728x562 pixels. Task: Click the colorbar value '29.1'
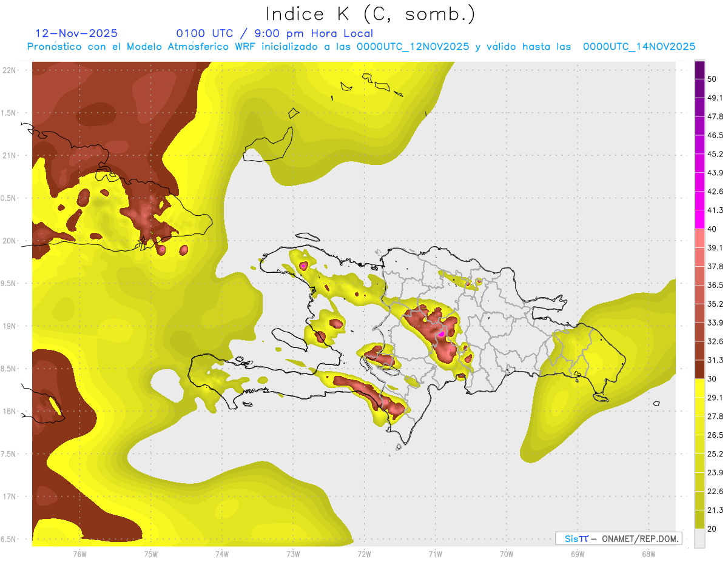pos(715,398)
